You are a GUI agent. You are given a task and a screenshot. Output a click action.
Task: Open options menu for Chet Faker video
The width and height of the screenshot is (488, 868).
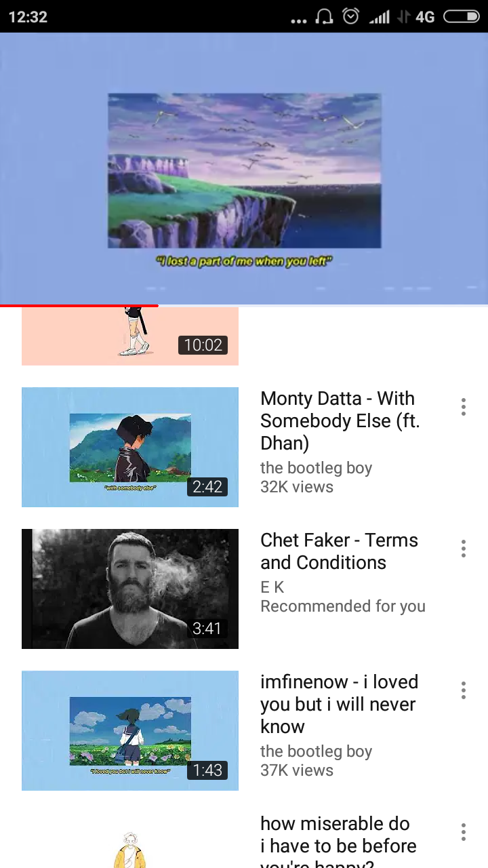click(x=464, y=549)
